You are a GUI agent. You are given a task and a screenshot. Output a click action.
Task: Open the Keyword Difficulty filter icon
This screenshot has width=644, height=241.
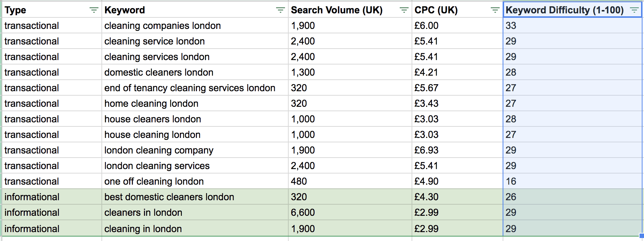click(634, 10)
